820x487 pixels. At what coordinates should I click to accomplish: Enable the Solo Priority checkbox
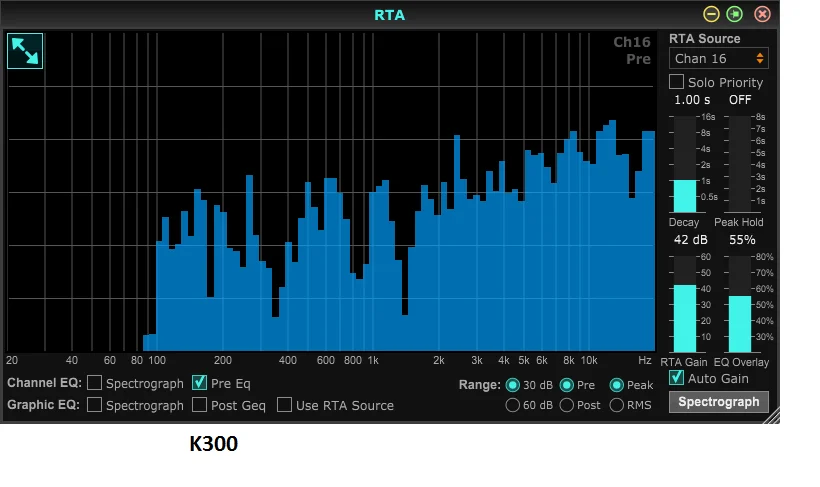tap(676, 82)
